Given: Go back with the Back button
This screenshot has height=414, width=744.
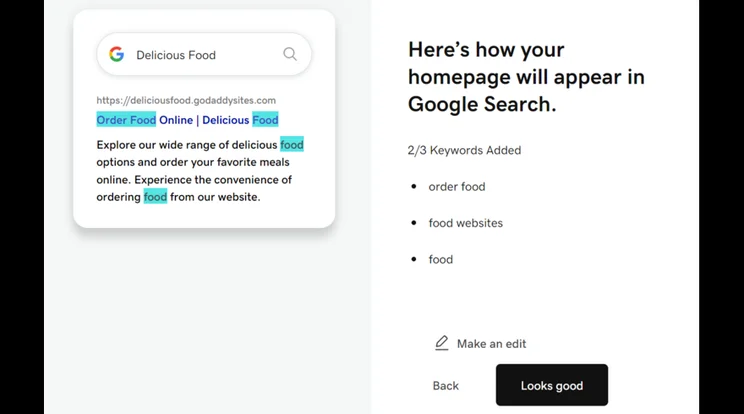Looking at the screenshot, I should (446, 386).
